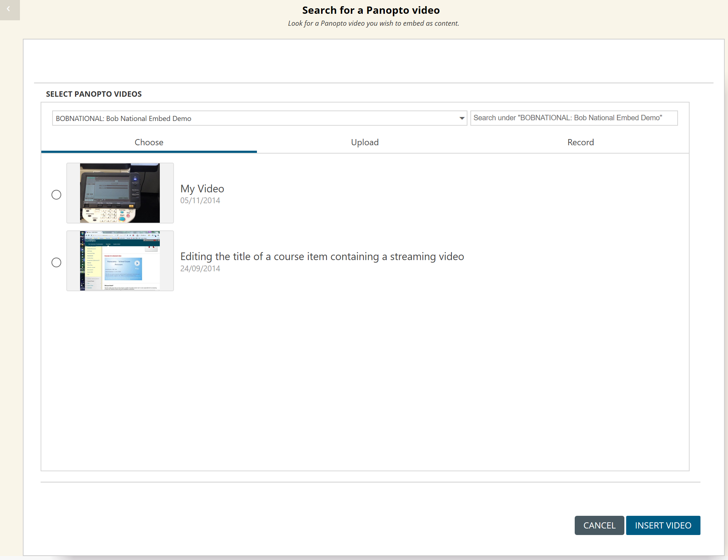The image size is (728, 560).
Task: Select the radio button for My Video
Action: point(56,195)
